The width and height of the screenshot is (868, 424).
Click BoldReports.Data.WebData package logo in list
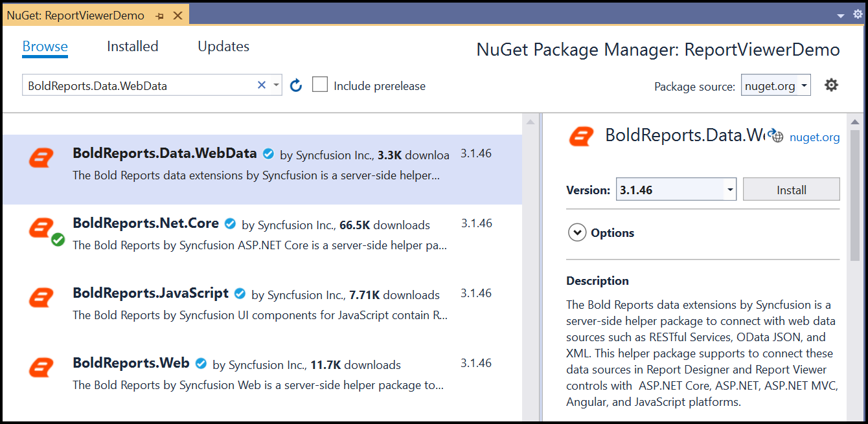point(41,157)
